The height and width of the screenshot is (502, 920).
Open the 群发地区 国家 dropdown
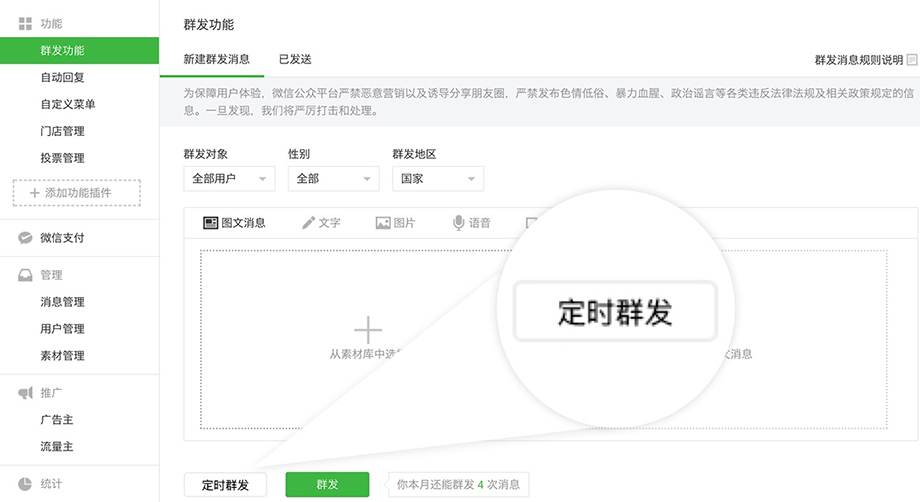[438, 179]
